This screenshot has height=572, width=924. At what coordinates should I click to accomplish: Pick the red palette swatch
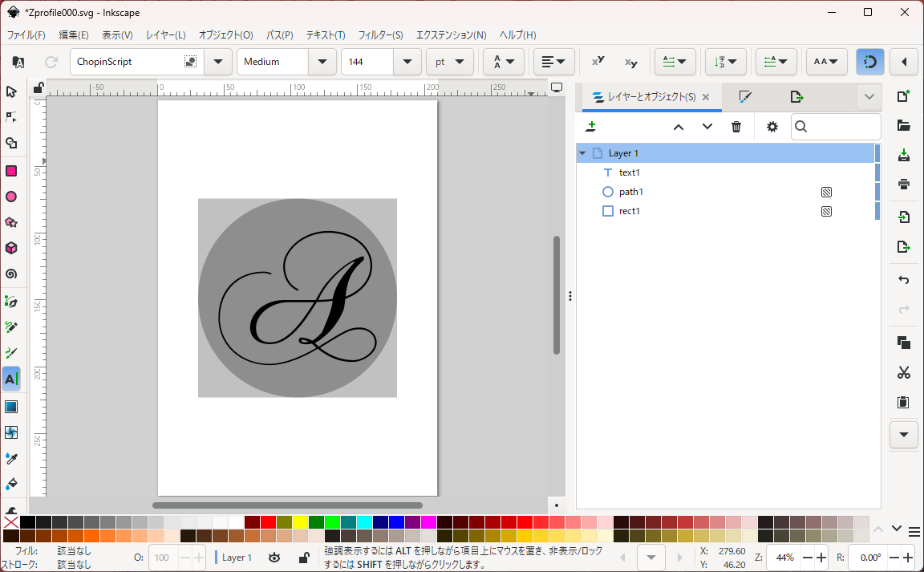(x=268, y=522)
